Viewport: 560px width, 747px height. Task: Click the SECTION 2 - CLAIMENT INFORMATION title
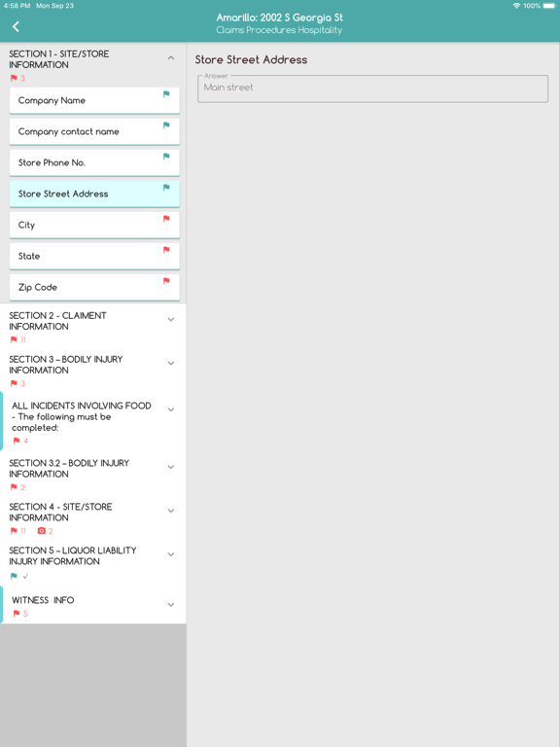coord(57,321)
